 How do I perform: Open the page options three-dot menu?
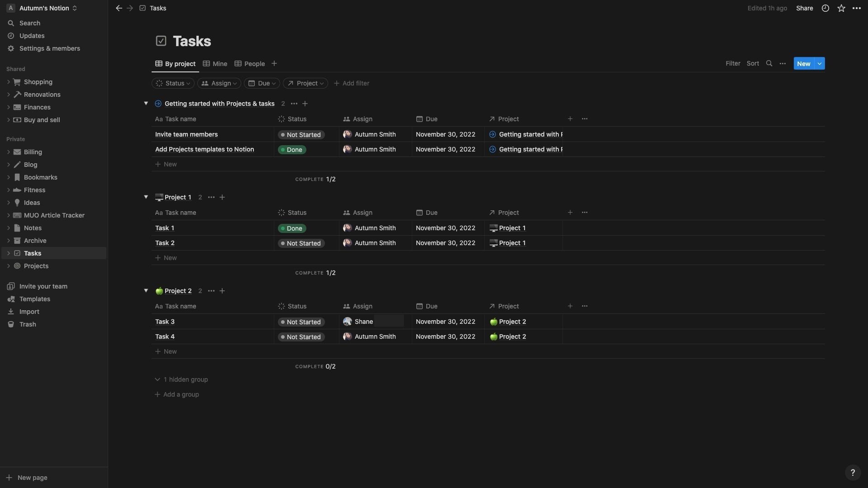(856, 8)
